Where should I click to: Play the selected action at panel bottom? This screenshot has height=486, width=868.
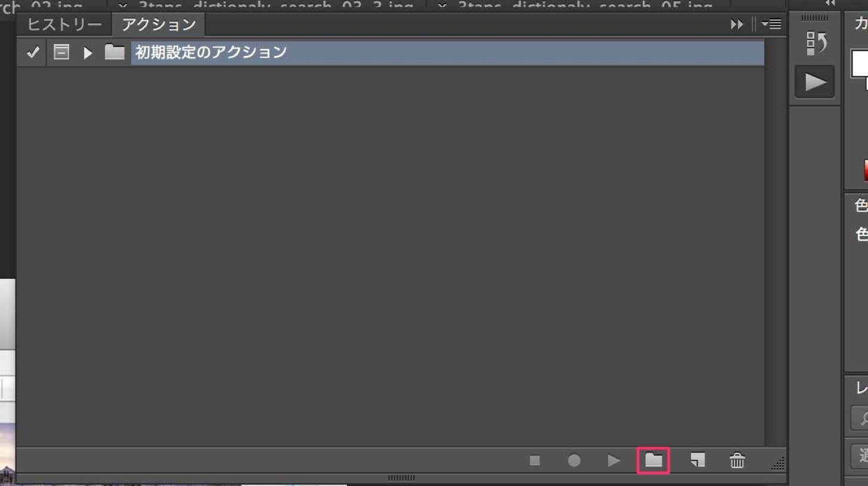point(614,460)
